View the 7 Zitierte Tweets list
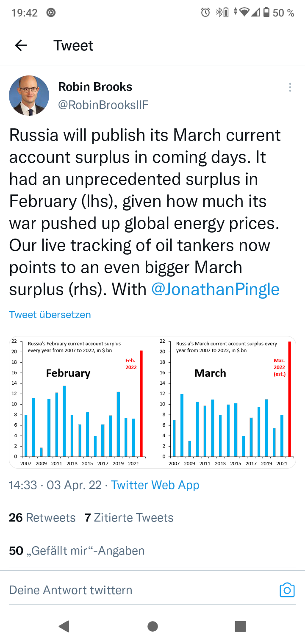The width and height of the screenshot is (305, 644). point(129,518)
